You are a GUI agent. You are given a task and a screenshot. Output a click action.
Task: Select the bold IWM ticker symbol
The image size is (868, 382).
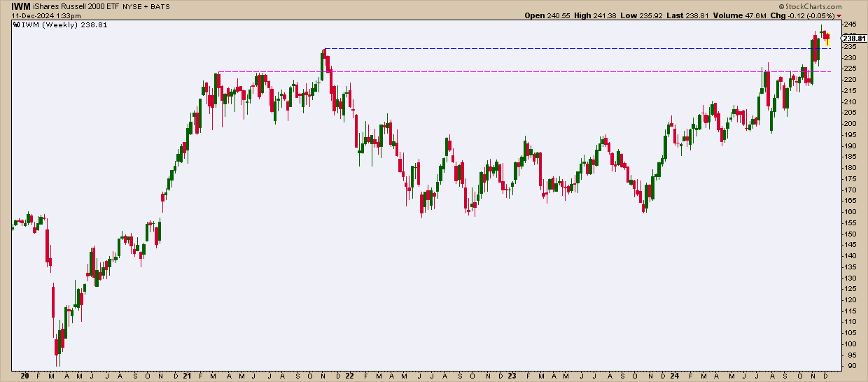(20, 6)
